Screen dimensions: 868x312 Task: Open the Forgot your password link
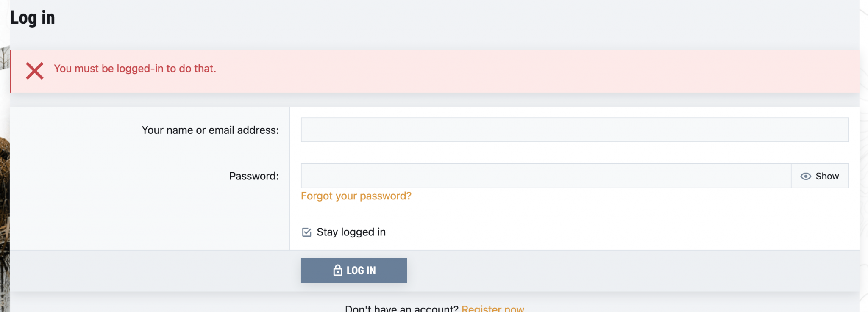click(356, 196)
